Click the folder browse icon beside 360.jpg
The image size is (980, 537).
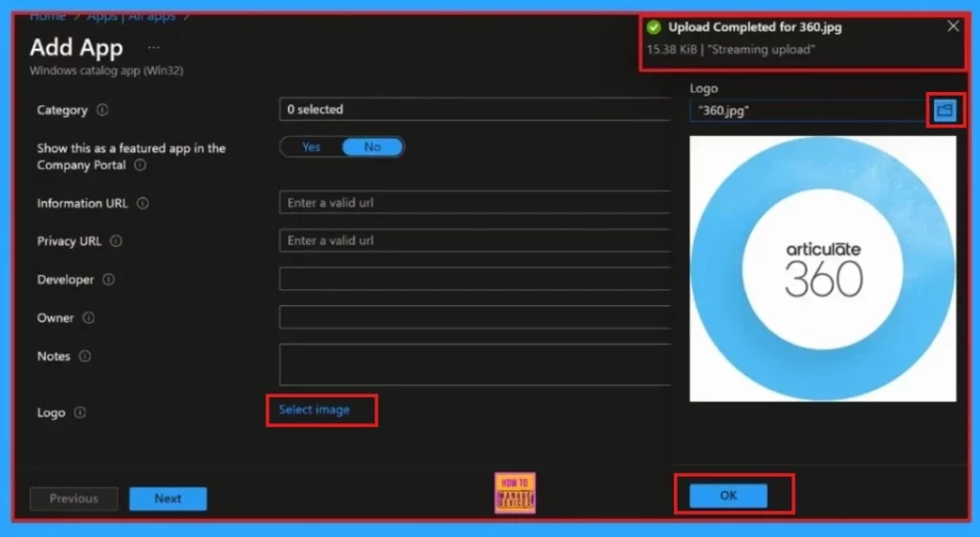point(945,111)
